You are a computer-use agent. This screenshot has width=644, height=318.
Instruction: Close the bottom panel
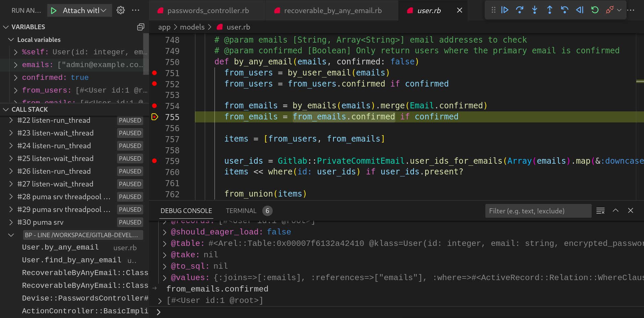(x=631, y=210)
